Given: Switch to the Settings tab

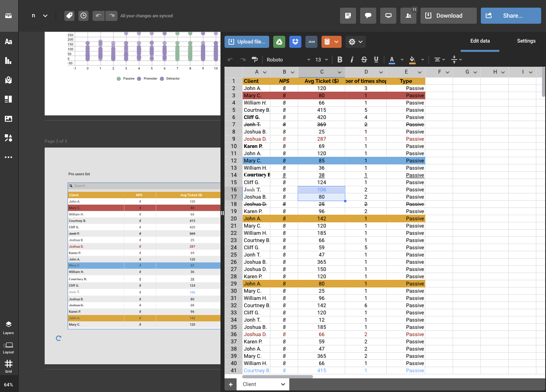Looking at the screenshot, I should 526,41.
